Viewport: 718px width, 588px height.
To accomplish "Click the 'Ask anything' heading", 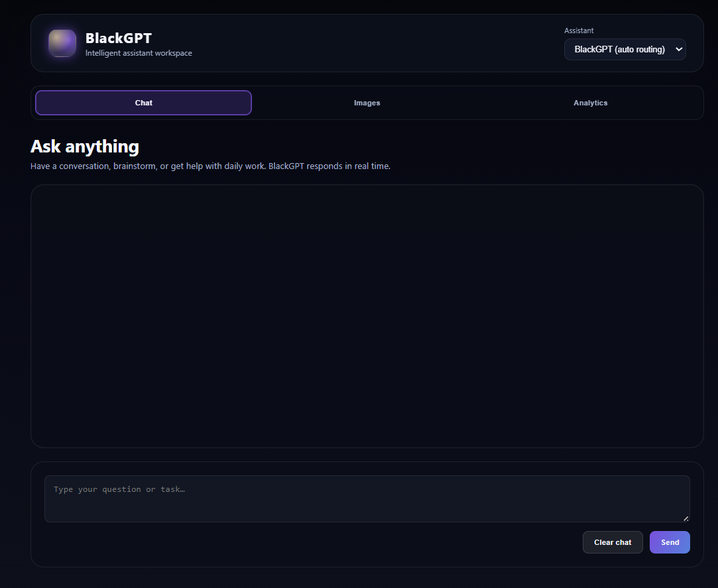I will [x=84, y=146].
